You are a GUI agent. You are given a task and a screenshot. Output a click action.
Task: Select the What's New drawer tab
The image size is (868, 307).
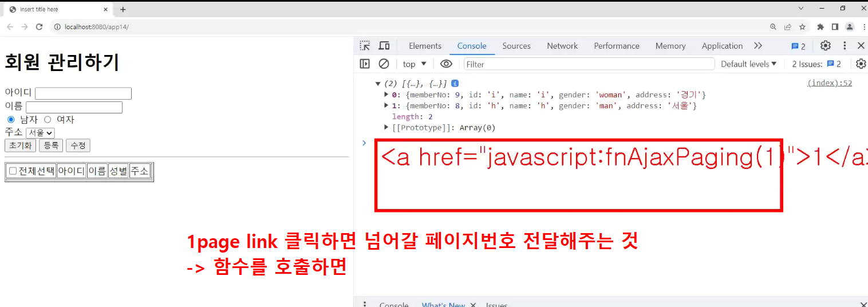tap(443, 305)
